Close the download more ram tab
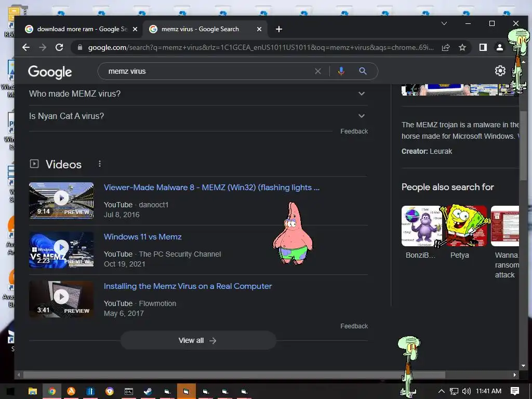Screen dimensions: 532x399 coord(135,29)
